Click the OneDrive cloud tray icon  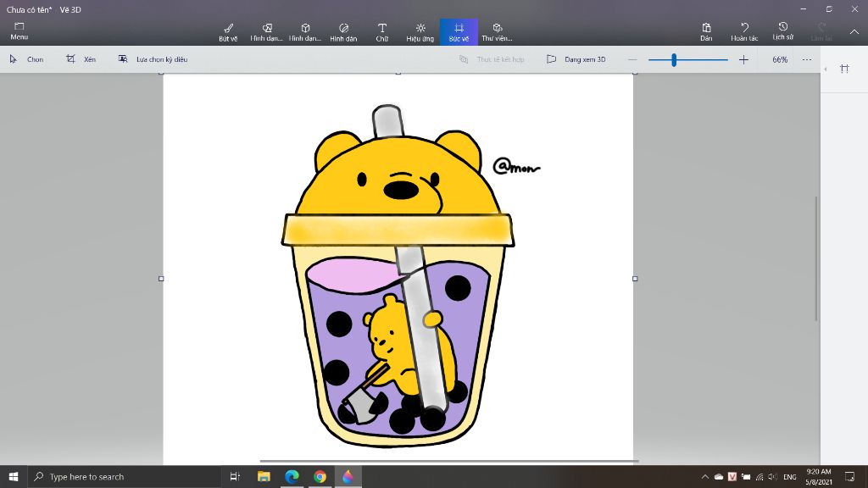click(x=719, y=476)
